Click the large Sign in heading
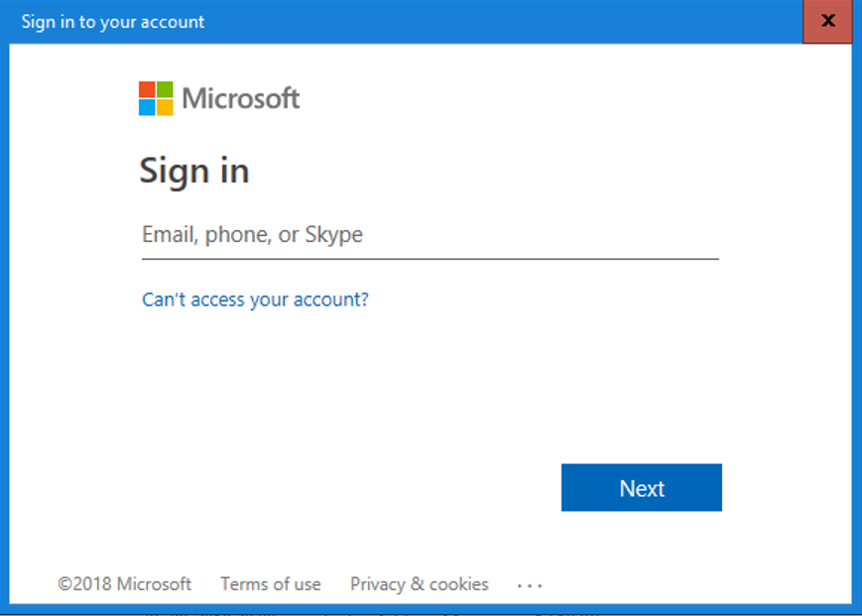862x616 pixels. (194, 171)
